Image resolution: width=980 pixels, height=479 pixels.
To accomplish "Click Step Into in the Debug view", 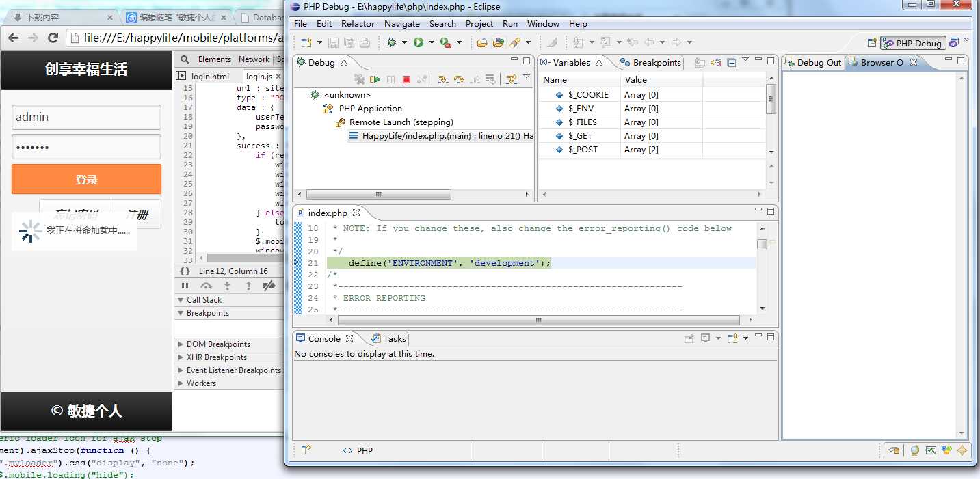I will [442, 79].
